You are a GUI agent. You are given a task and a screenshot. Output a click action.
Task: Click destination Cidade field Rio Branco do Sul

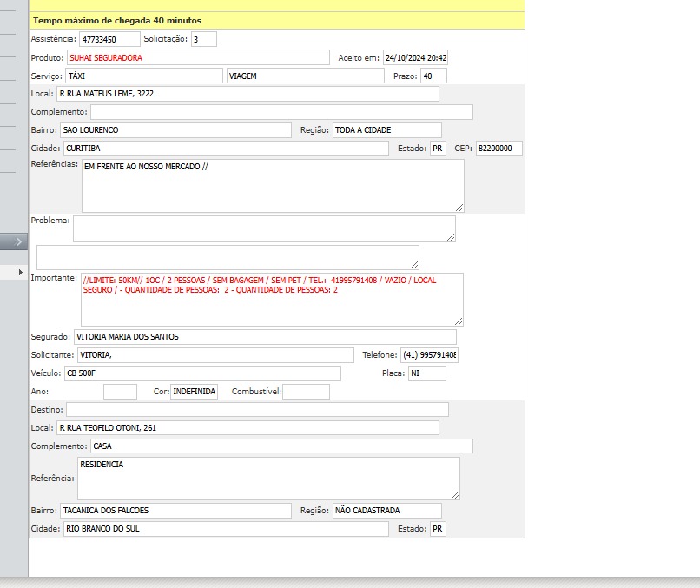pos(225,529)
